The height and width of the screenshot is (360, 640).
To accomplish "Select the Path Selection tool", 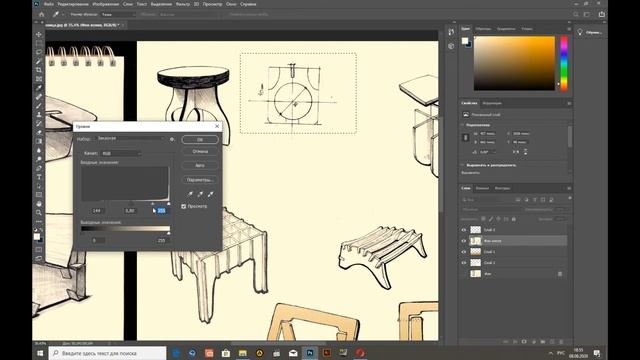I will click(x=39, y=186).
